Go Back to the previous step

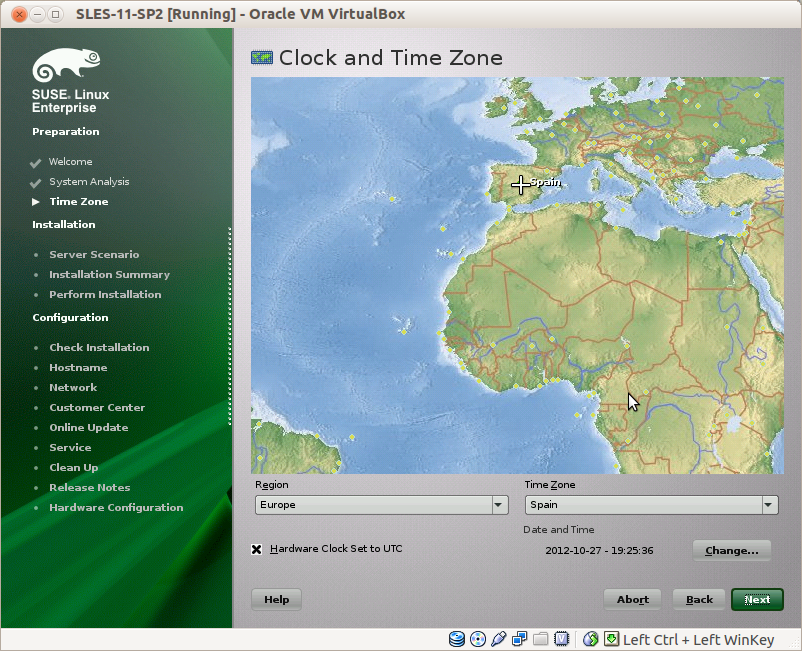699,599
